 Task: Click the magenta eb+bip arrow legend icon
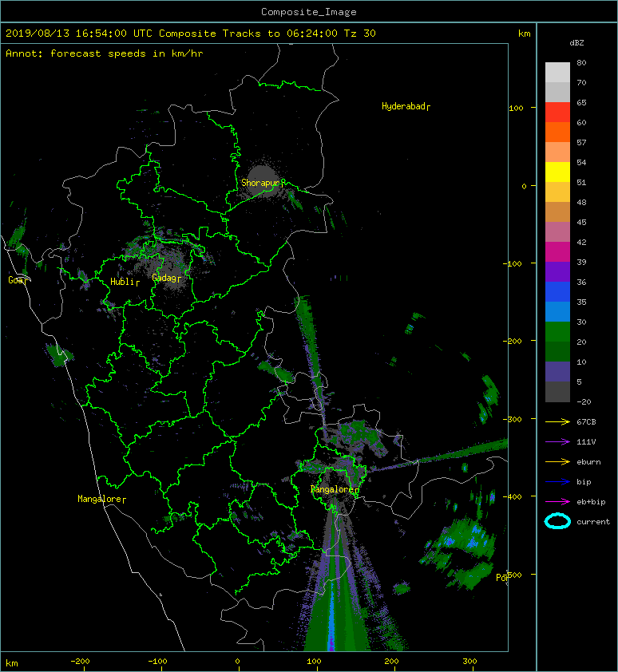[x=557, y=501]
